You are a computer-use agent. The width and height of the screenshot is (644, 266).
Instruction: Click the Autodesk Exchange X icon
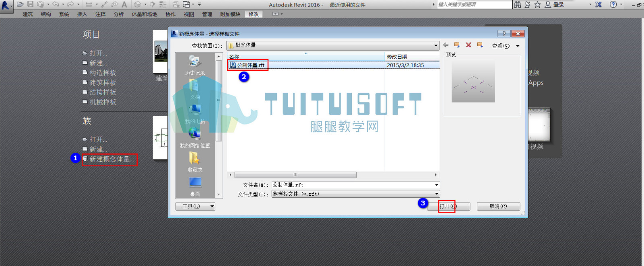pyautogui.click(x=599, y=4)
